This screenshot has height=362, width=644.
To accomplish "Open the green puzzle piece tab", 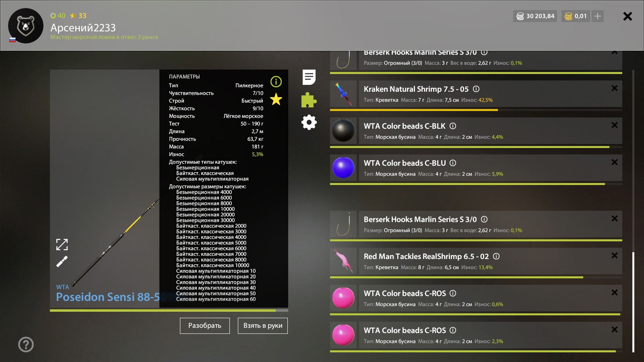I will click(309, 100).
